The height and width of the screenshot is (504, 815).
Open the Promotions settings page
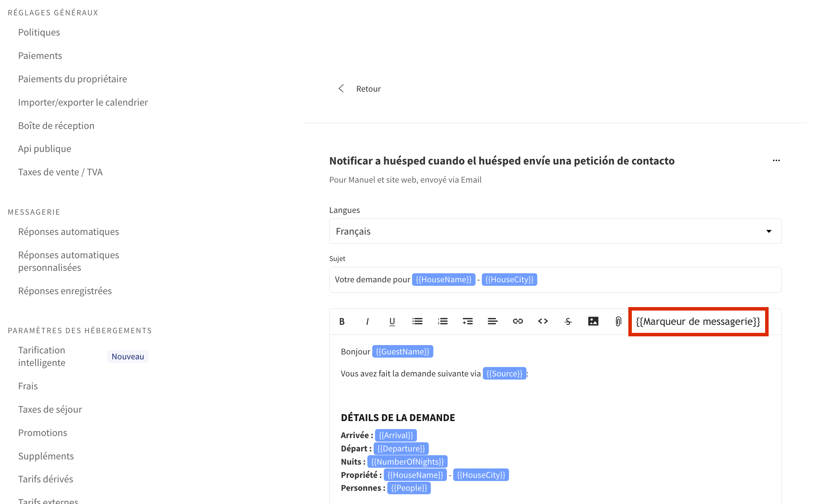(x=43, y=433)
